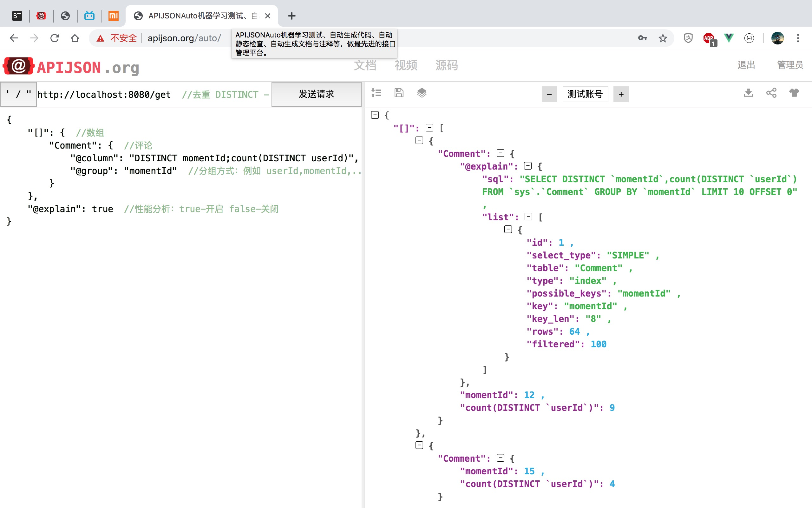Open the numbered list icon in the response toolbar
812x508 pixels.
pyautogui.click(x=376, y=93)
